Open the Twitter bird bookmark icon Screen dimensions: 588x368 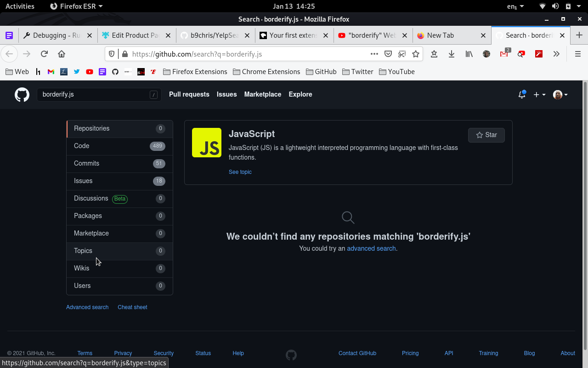(77, 72)
